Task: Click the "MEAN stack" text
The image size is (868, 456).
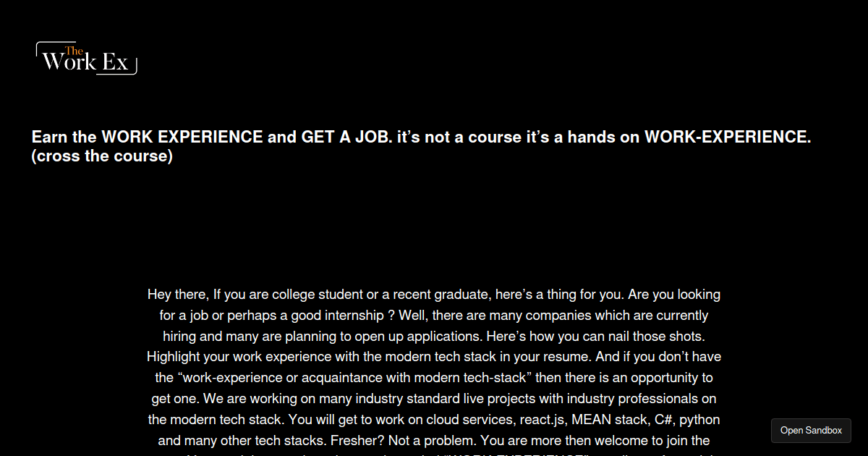Action: [x=609, y=420]
